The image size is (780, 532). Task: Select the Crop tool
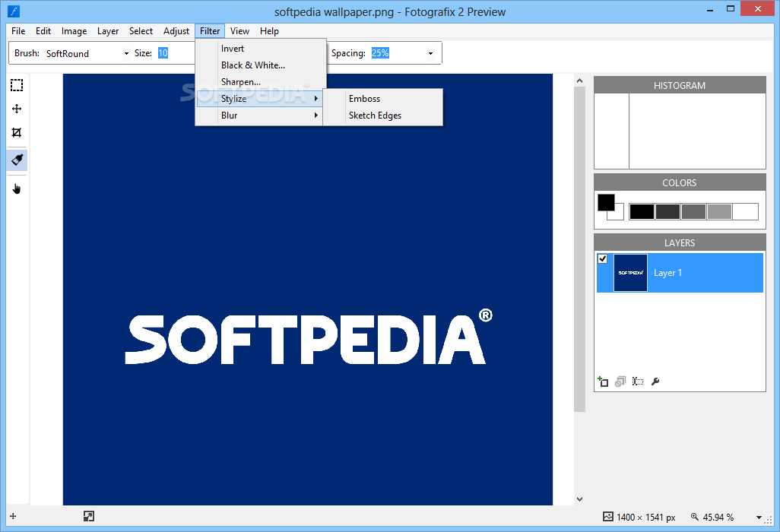17,132
